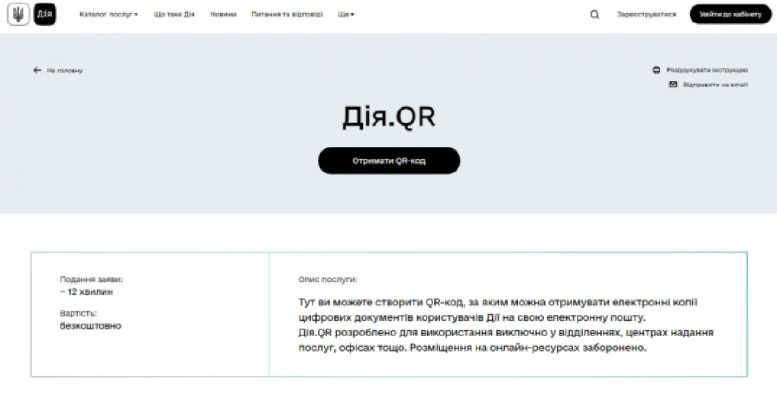Click the black Дія logo

click(45, 15)
